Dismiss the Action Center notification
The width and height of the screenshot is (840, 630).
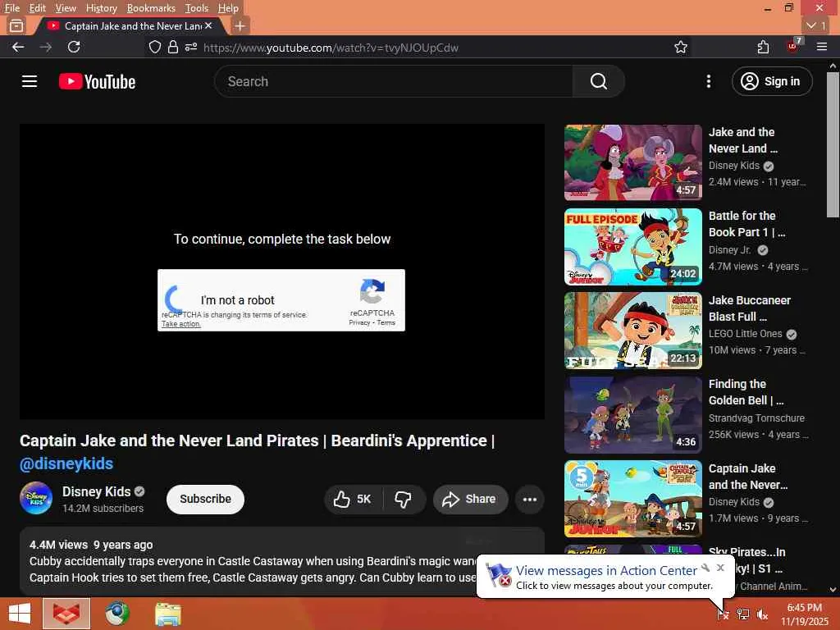(x=720, y=568)
